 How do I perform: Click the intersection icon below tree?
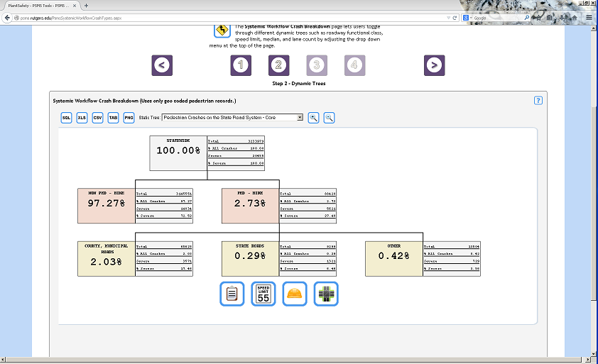click(326, 294)
